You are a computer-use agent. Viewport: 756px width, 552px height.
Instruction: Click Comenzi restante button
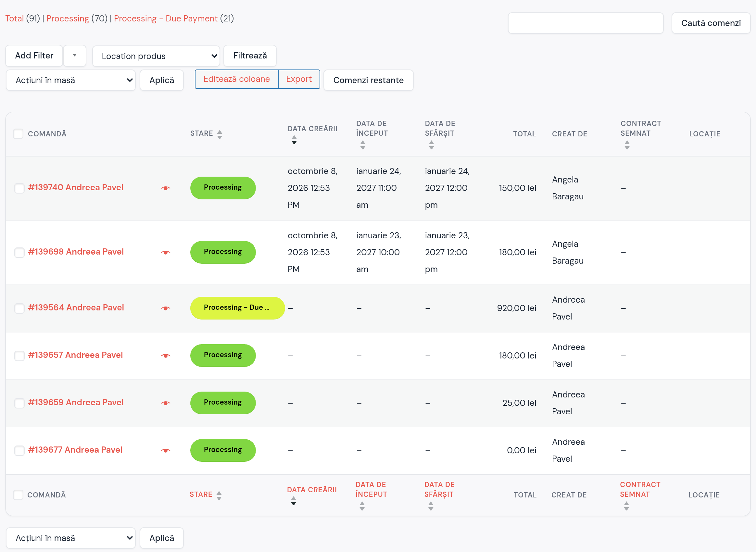(368, 80)
